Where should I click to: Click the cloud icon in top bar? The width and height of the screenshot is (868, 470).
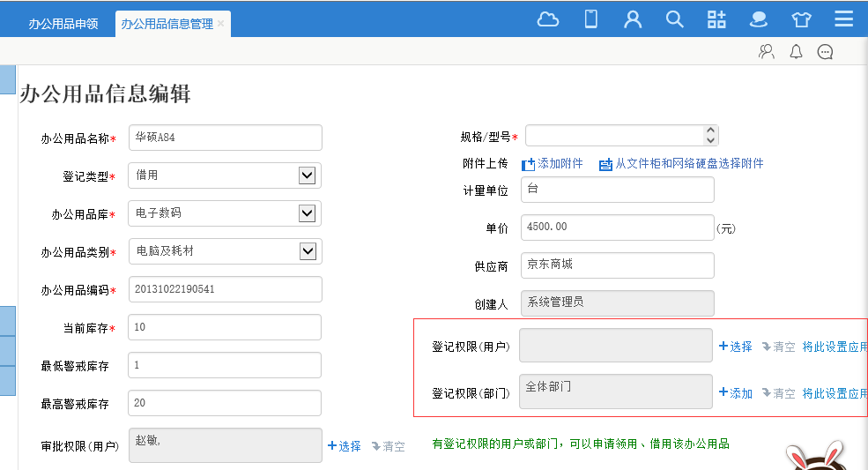click(548, 19)
